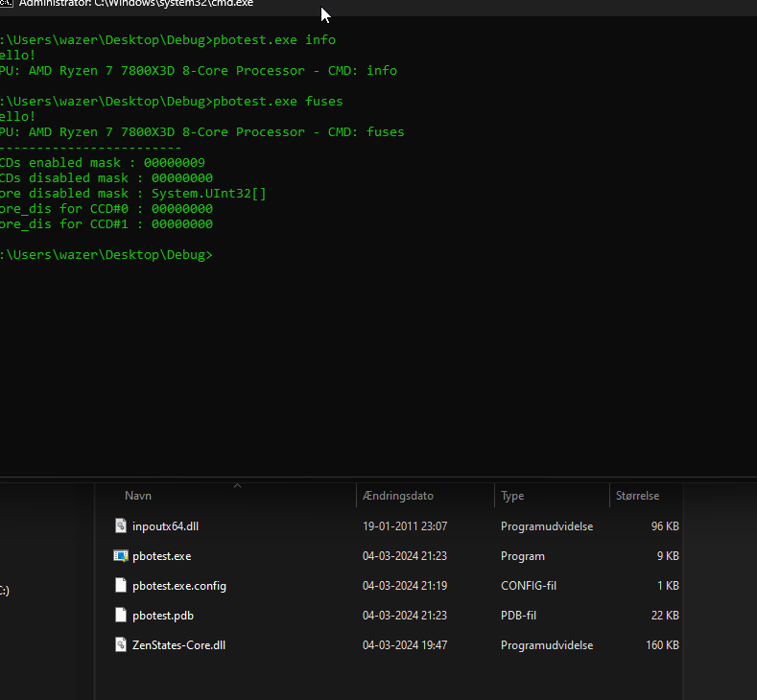Click the inputx64.dll file icon
This screenshot has height=700, width=757.
[x=121, y=525]
